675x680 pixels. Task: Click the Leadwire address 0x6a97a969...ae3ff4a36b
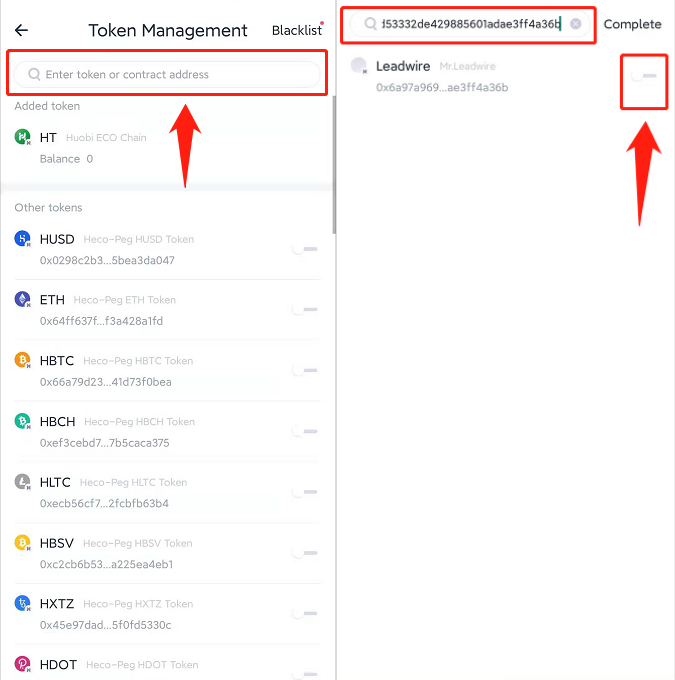pos(442,88)
